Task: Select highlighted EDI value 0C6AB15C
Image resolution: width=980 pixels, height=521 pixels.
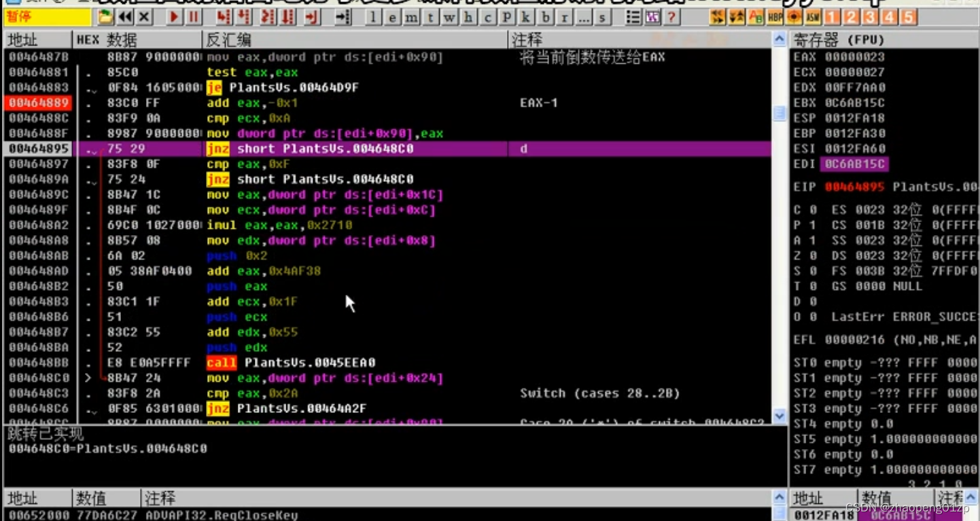Action: 854,164
